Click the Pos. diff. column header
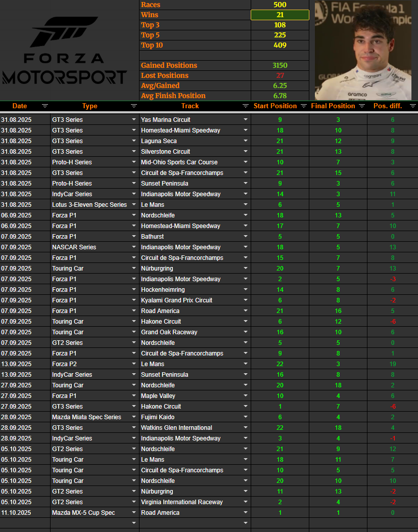This screenshot has width=418, height=532. point(388,106)
